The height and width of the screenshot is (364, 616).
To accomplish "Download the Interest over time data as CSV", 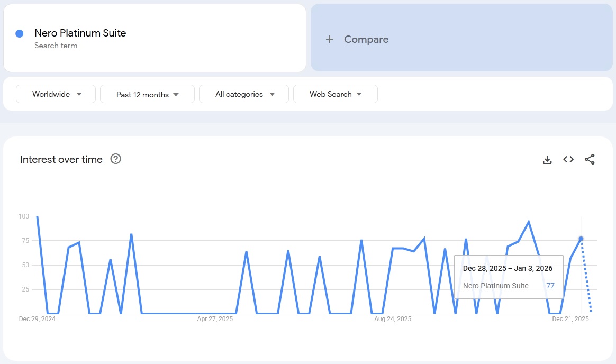I will 547,159.
